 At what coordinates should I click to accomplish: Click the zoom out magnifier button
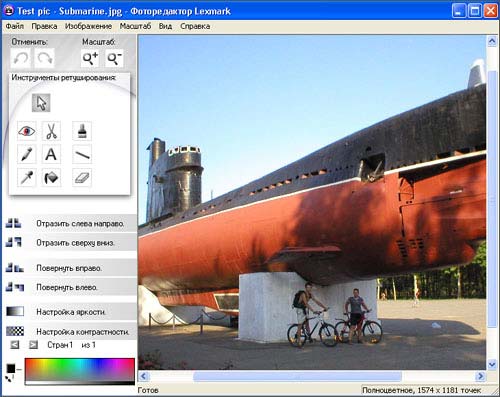[x=114, y=59]
